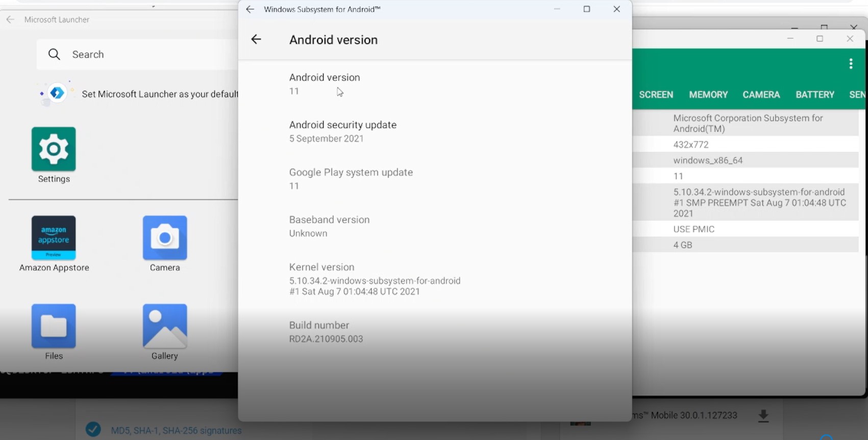Open MD5, SHA-1, SHA-256 signatures link
This screenshot has width=868, height=440.
pyautogui.click(x=176, y=431)
